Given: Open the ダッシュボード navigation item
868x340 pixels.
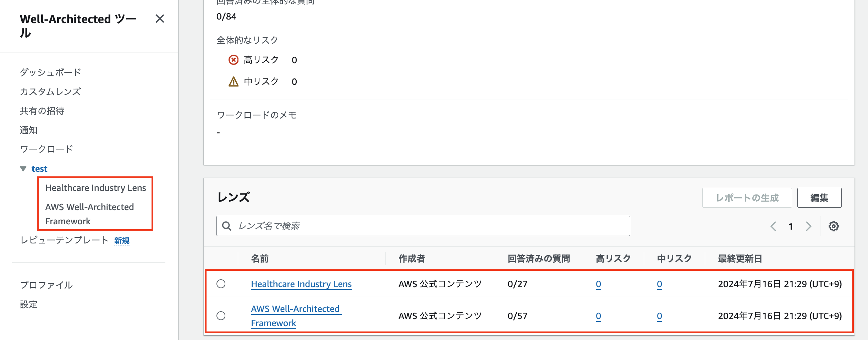Looking at the screenshot, I should 50,72.
